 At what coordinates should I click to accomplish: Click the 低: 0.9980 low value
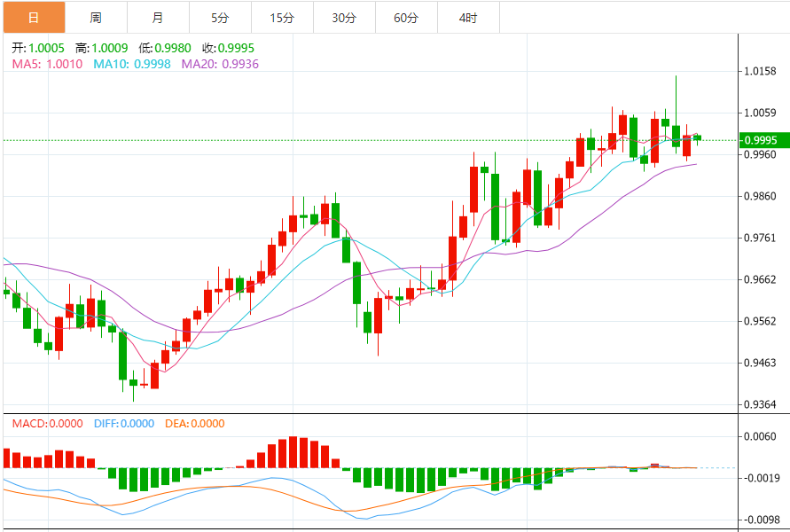165,48
